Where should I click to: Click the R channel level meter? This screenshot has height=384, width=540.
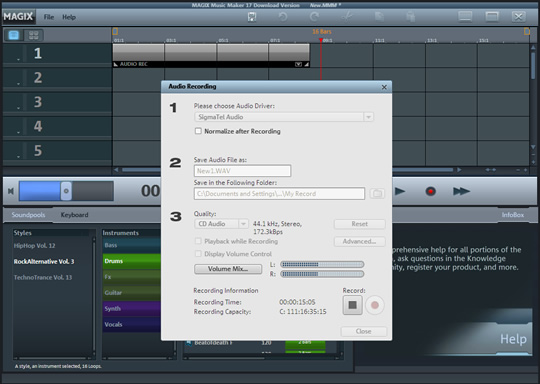point(322,274)
